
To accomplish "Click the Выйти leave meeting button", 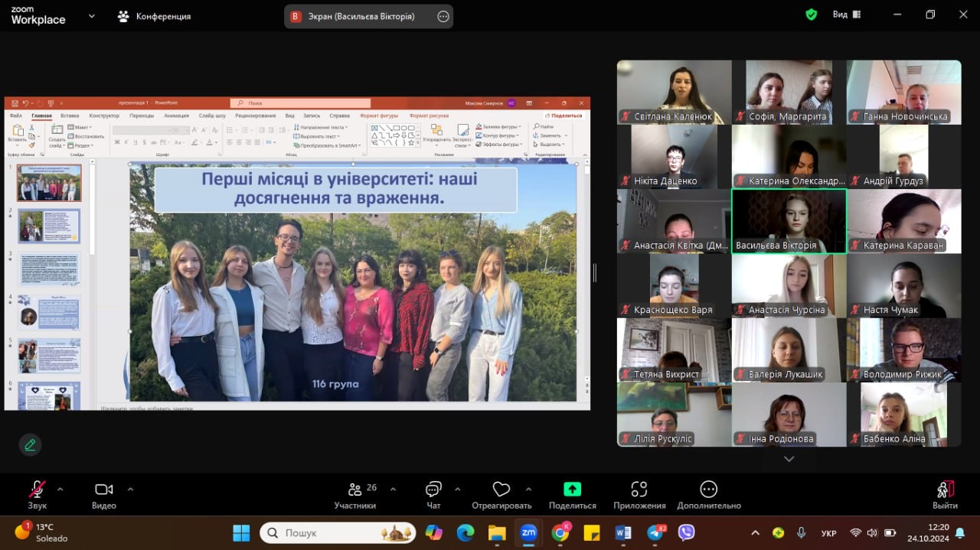I will 945,495.
